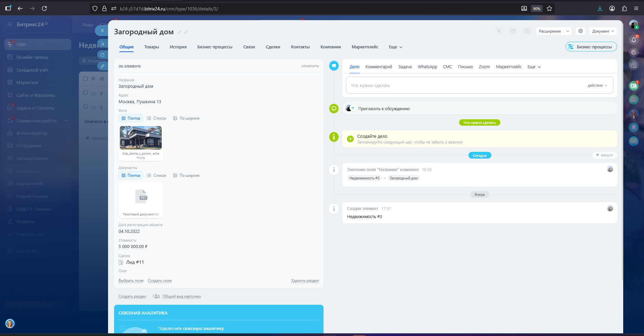Click the chain icon next to the title
This screenshot has width=644, height=336.
pyautogui.click(x=186, y=32)
